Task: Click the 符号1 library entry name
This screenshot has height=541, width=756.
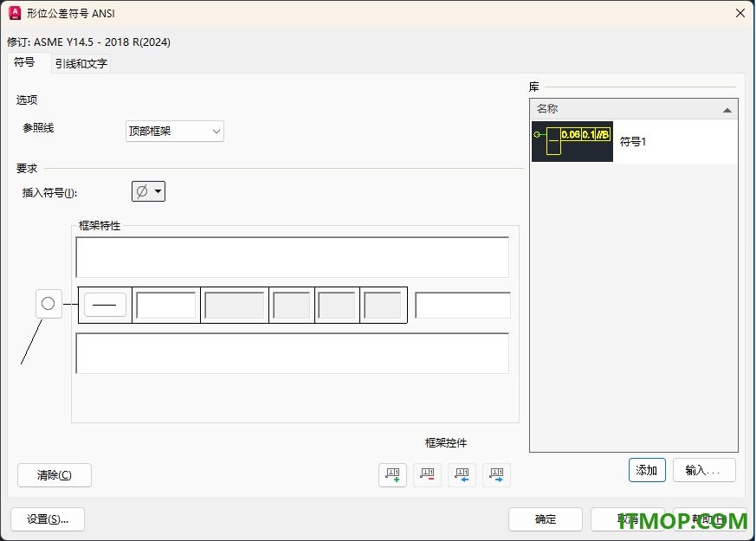Action: pos(632,142)
